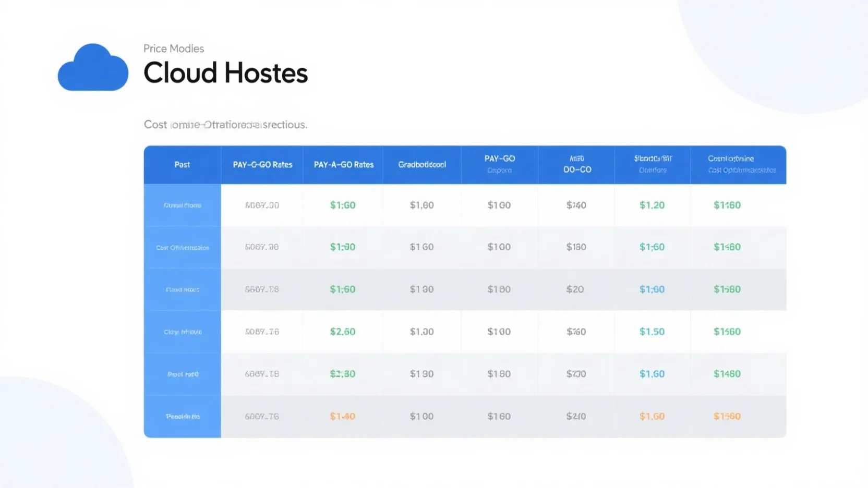Click the $1 00 cell under Gradbotidcool
The image size is (868, 488).
[421, 416]
